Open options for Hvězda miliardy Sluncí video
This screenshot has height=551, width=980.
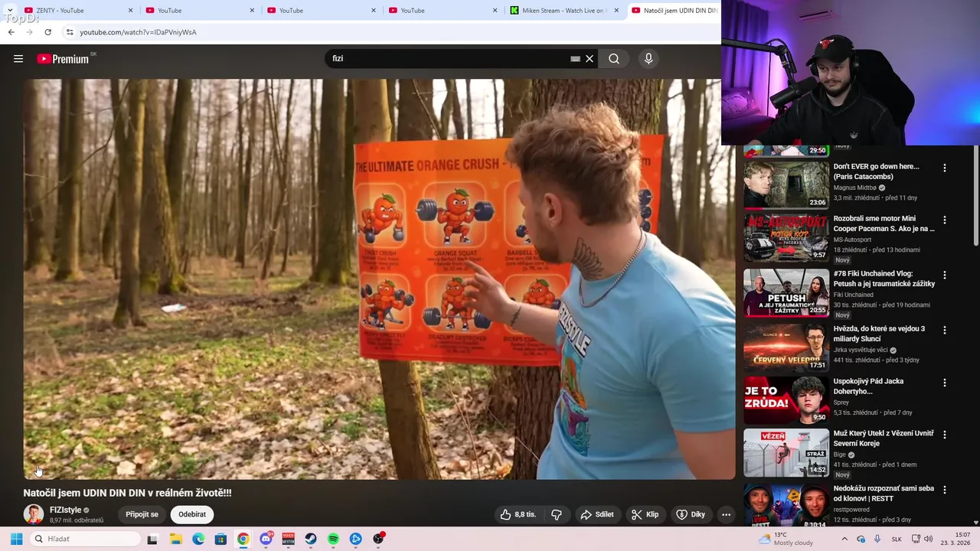coord(944,330)
